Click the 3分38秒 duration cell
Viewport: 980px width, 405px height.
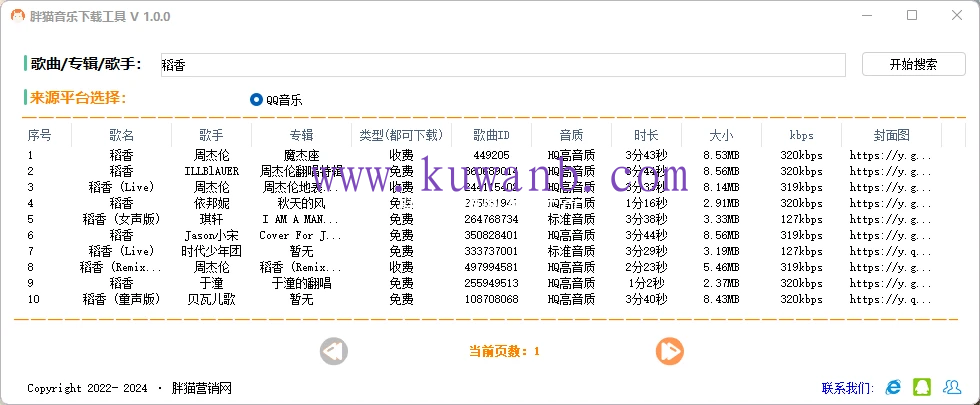pyautogui.click(x=646, y=219)
